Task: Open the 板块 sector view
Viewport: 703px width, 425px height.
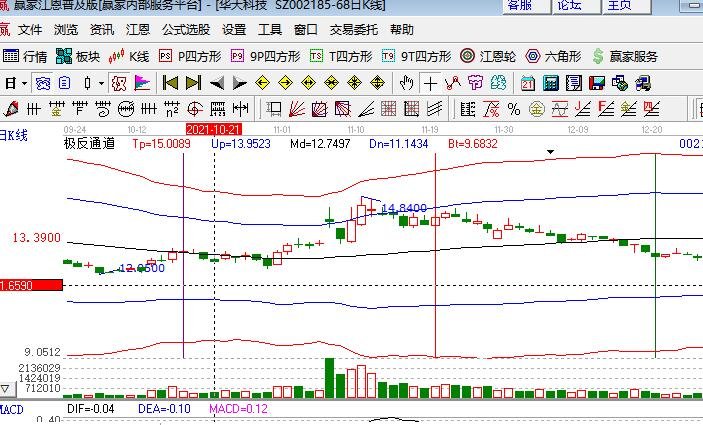Action: point(78,56)
